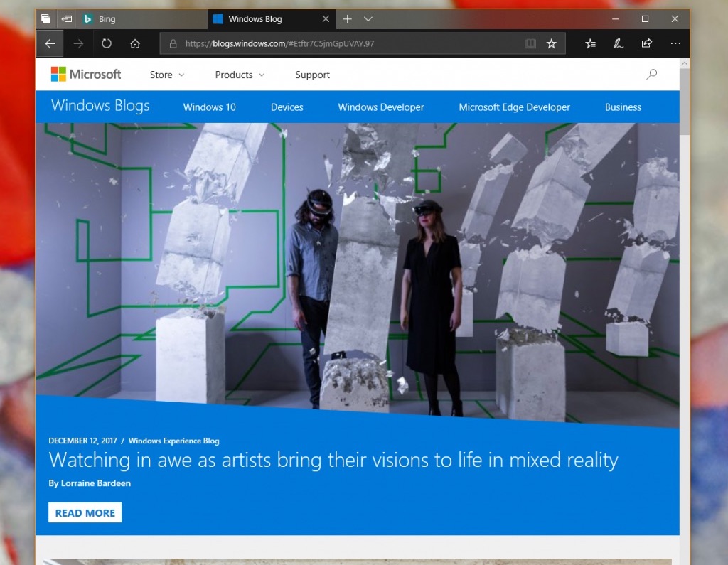The height and width of the screenshot is (565, 728).
Task: Expand the Products dropdown menu
Action: pyautogui.click(x=240, y=75)
